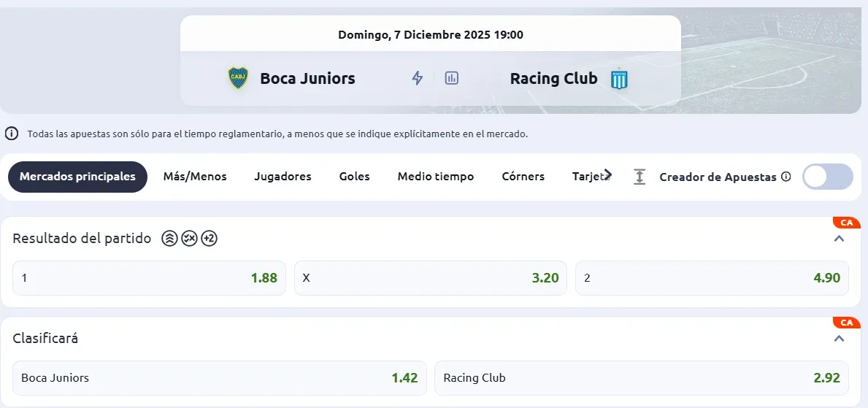The image size is (868, 408).
Task: Click the lightning bolt live icon
Action: 418,78
